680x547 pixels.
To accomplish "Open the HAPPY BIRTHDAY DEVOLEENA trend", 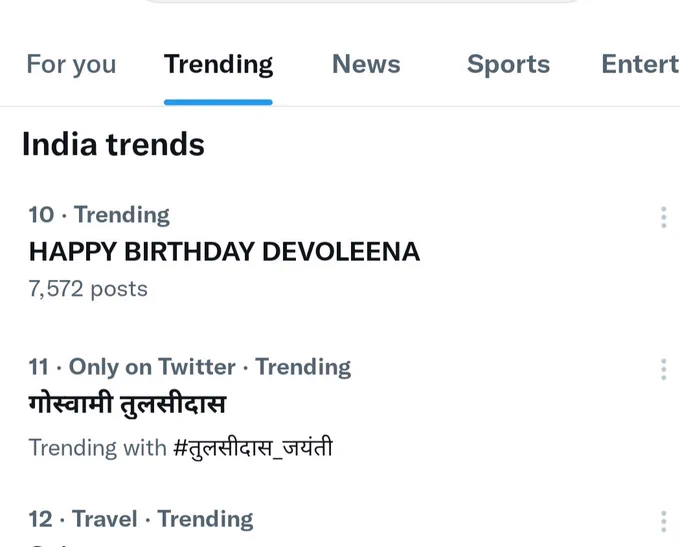I will 224,252.
